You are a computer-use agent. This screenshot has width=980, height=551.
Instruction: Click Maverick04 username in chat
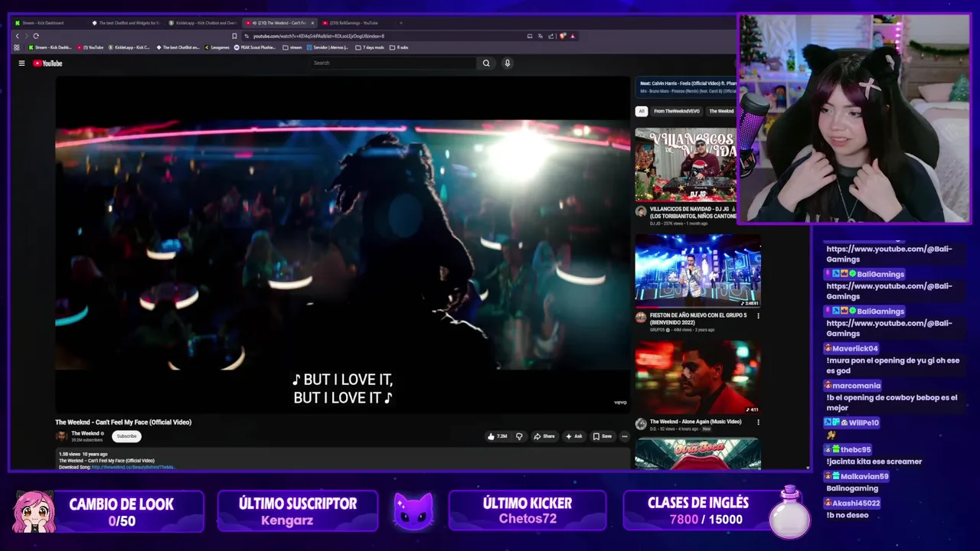pos(855,348)
